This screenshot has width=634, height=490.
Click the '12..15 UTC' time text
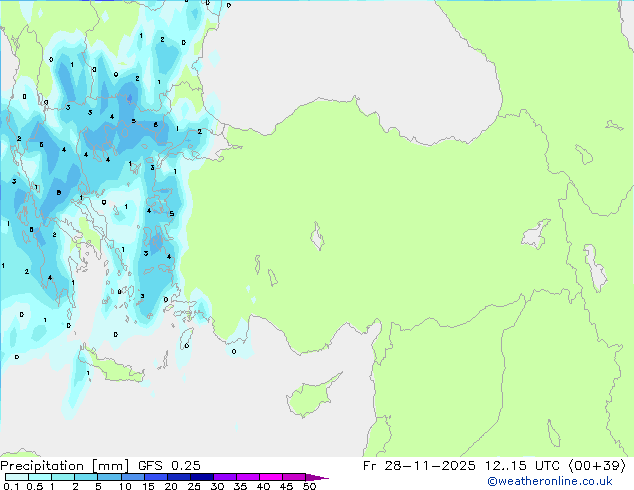point(523,466)
